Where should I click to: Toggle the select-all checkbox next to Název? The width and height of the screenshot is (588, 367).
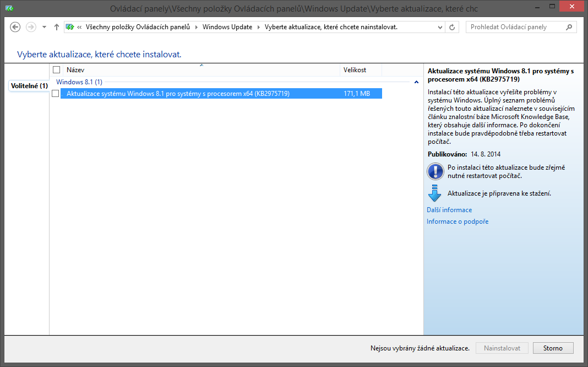pyautogui.click(x=57, y=70)
